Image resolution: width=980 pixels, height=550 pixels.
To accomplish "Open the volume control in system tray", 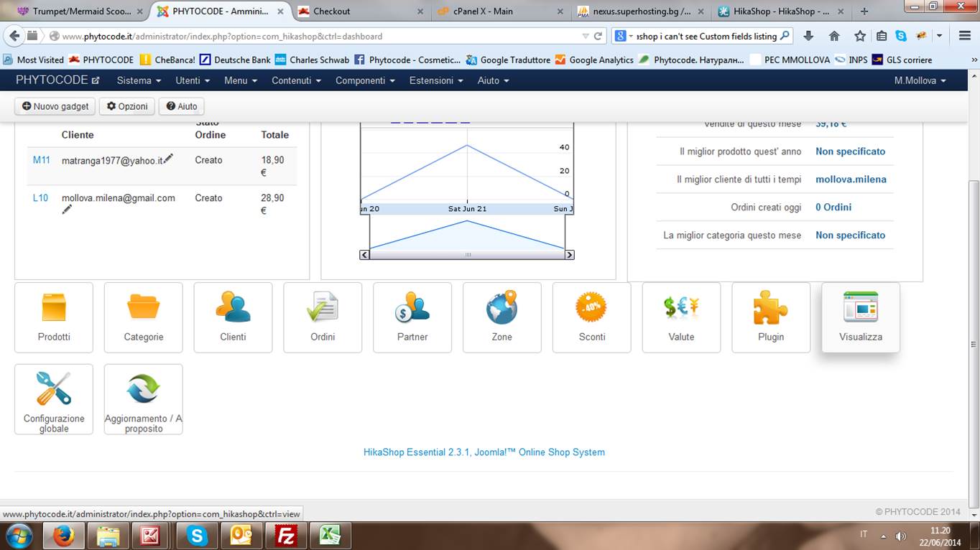I will [x=901, y=536].
